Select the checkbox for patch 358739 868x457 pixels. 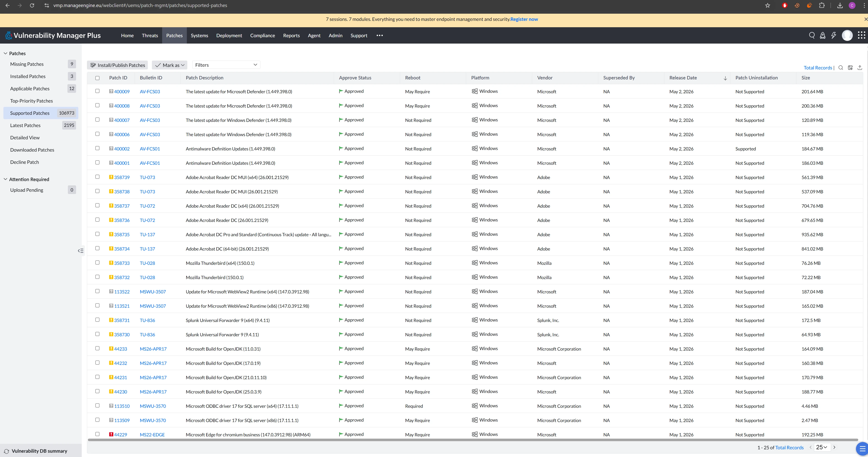coord(97,177)
